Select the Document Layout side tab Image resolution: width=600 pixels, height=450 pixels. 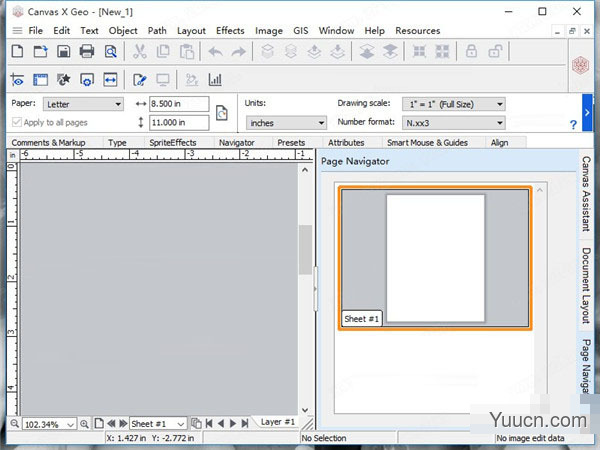[x=585, y=285]
